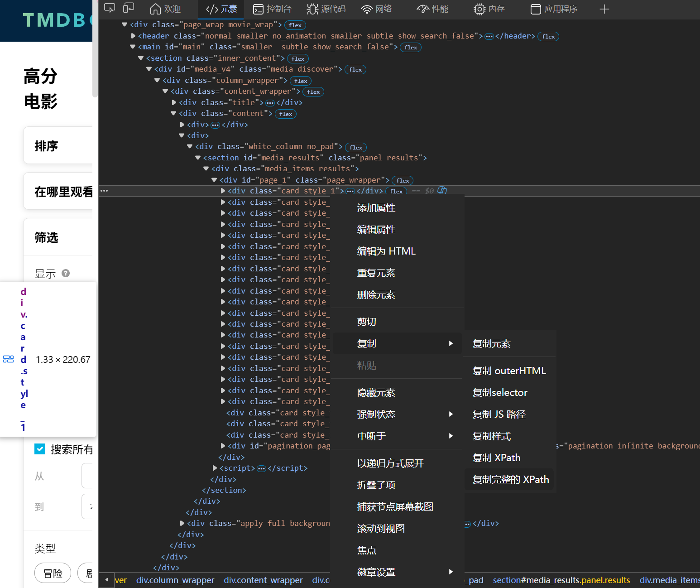The height and width of the screenshot is (588, 700).
Task: Collapse the page_wrap movie_wrap div node
Action: (x=125, y=24)
